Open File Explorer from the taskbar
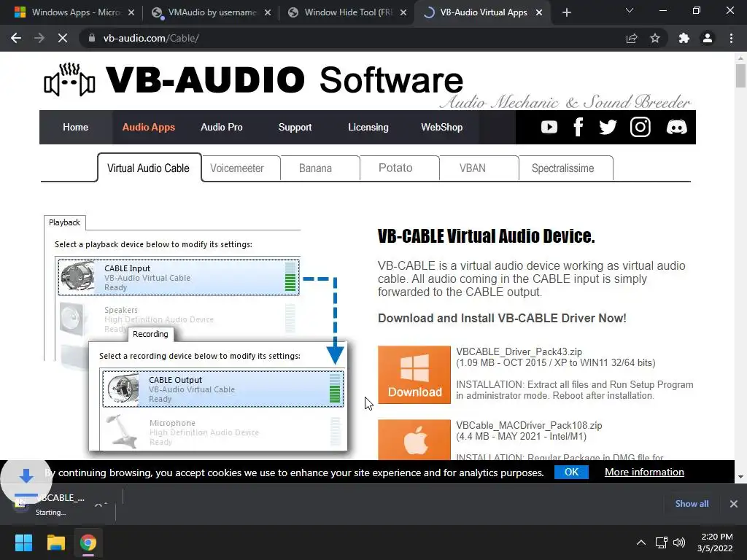The height and width of the screenshot is (560, 747). [55, 542]
